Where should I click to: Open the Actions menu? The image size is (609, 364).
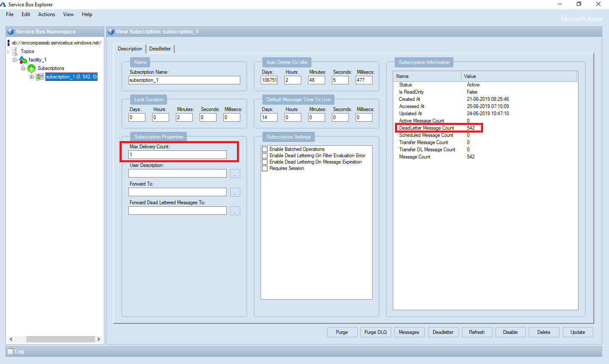click(46, 14)
